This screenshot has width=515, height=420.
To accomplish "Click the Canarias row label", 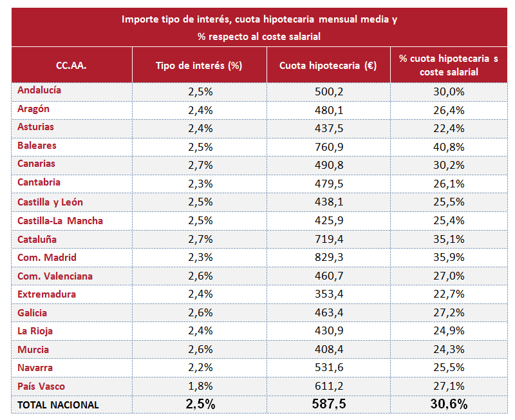I will [36, 164].
